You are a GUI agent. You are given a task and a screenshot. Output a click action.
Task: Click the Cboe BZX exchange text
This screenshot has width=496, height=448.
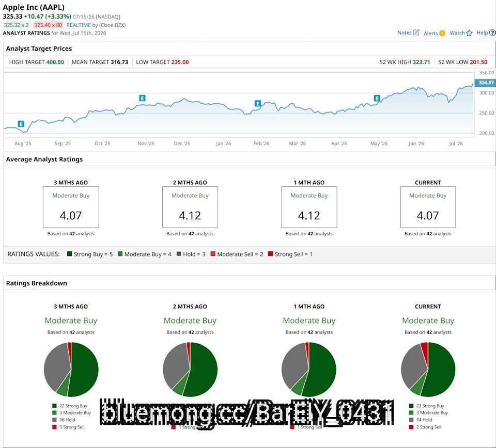coord(112,25)
